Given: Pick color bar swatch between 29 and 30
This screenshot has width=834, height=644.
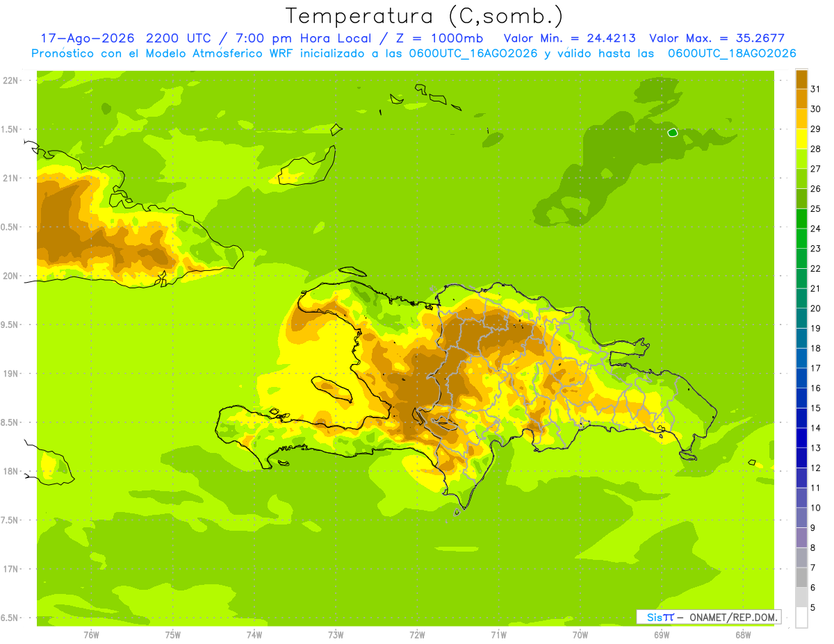Looking at the screenshot, I should 801,119.
